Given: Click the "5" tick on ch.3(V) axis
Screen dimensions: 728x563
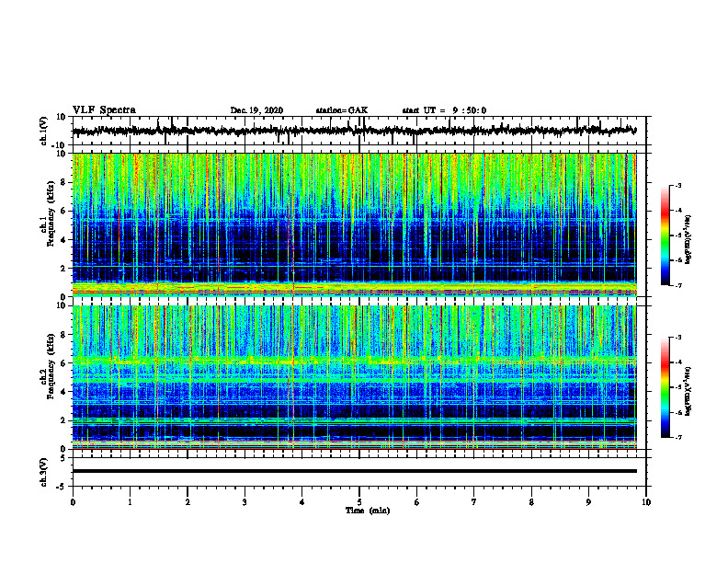Looking at the screenshot, I should coord(63,458).
